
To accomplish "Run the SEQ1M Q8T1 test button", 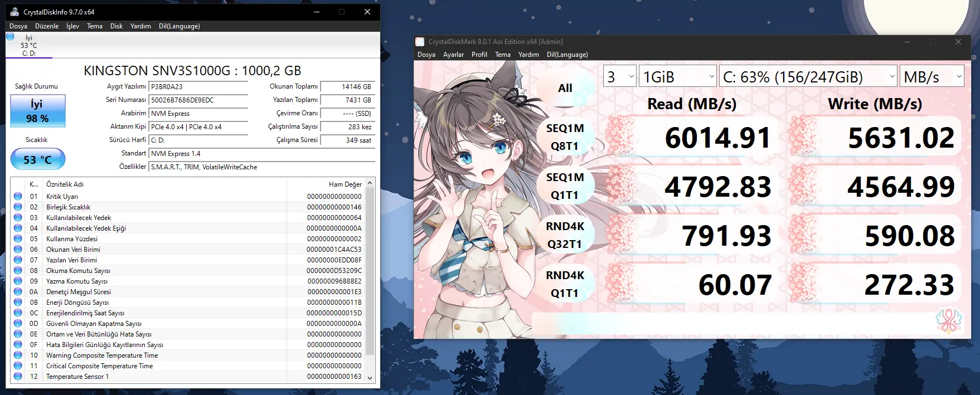I will coord(565,137).
